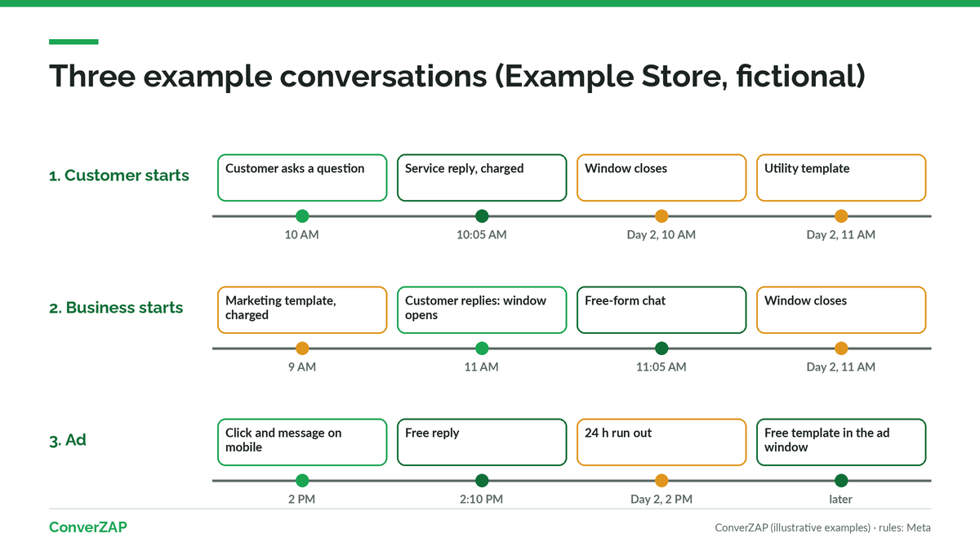
Task: Click the 'Day 2, 2 PM' label
Action: 661,500
